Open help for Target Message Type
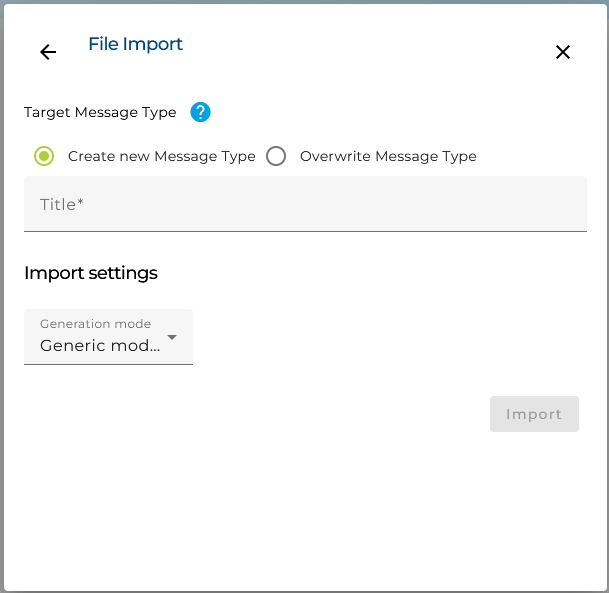 coord(200,112)
